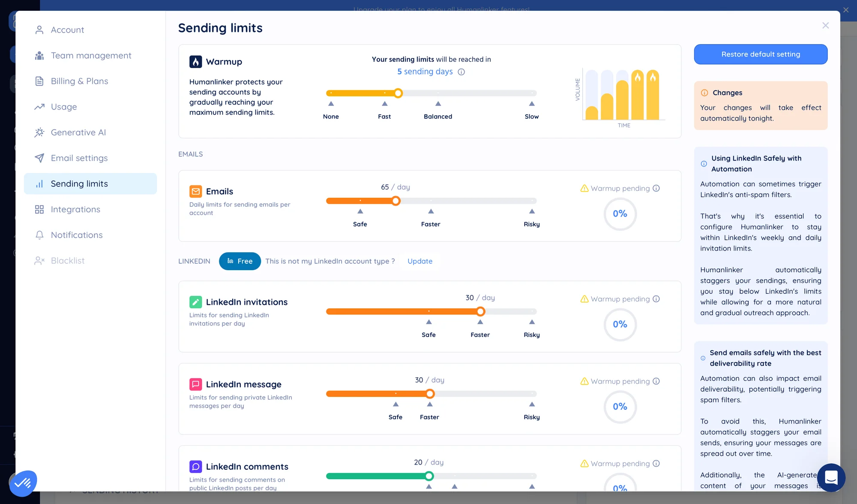The width and height of the screenshot is (857, 504).
Task: Click the LinkedIn Free account badge
Action: (240, 261)
